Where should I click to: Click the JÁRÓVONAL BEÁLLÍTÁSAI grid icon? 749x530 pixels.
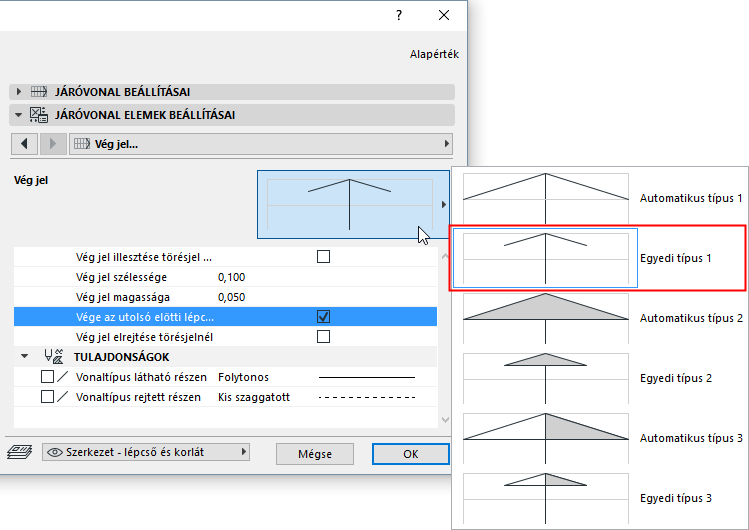[x=39, y=91]
